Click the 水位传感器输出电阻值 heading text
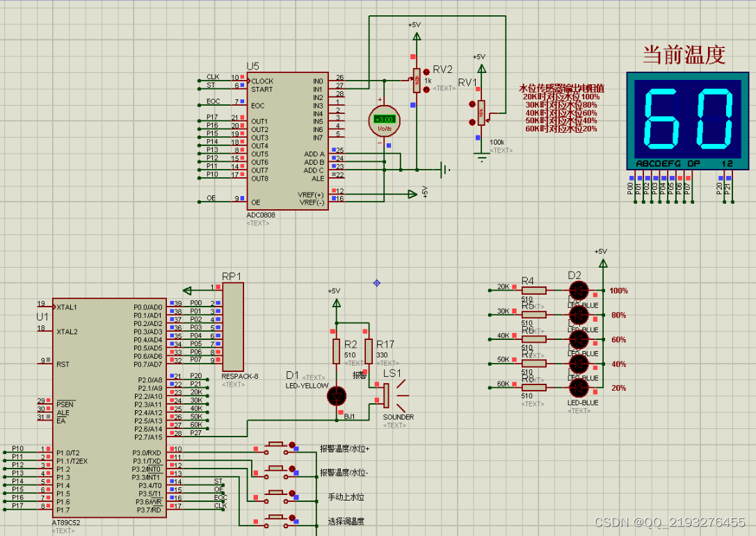 (x=561, y=88)
